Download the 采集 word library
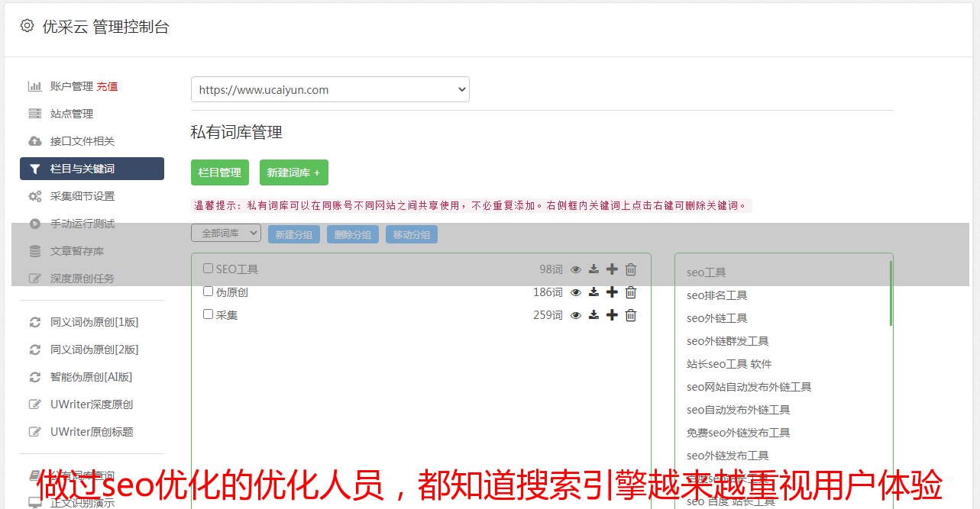 click(593, 315)
